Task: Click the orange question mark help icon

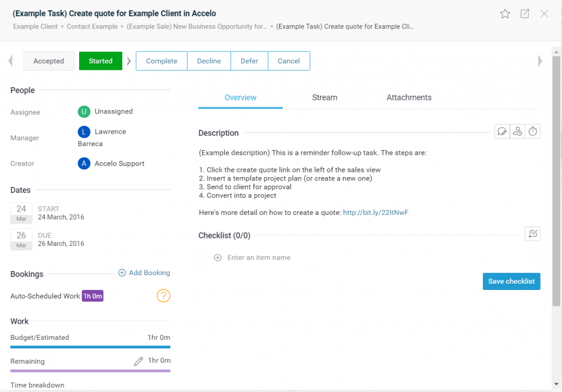Action: 163,296
